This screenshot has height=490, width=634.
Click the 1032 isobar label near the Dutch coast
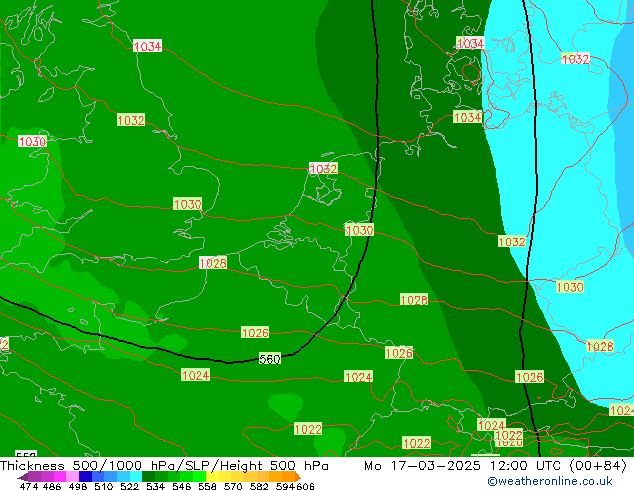(x=323, y=169)
